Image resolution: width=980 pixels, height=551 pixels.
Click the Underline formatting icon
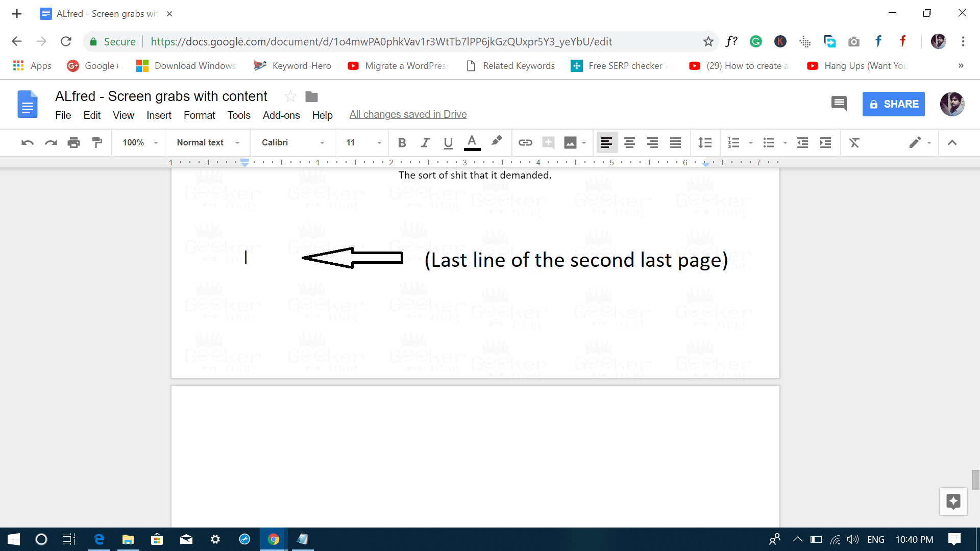point(447,142)
